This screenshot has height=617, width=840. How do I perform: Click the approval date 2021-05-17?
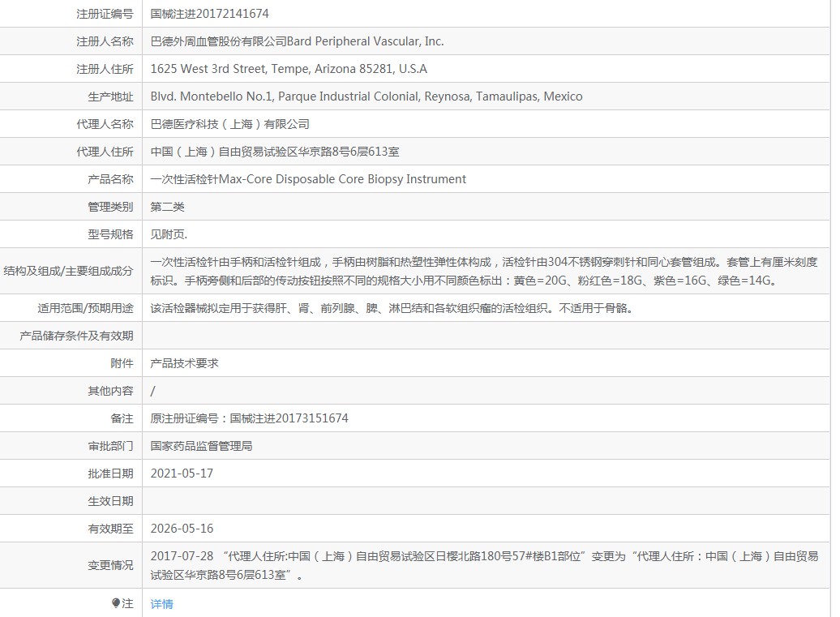point(182,473)
